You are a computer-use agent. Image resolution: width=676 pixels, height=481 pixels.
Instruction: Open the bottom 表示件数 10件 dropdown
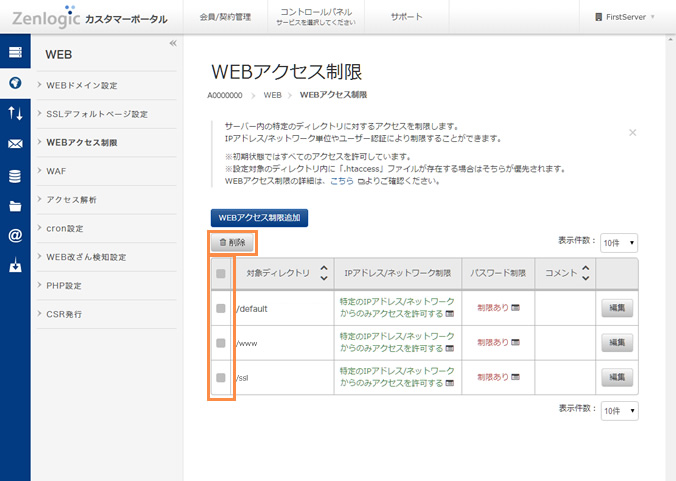tap(620, 411)
